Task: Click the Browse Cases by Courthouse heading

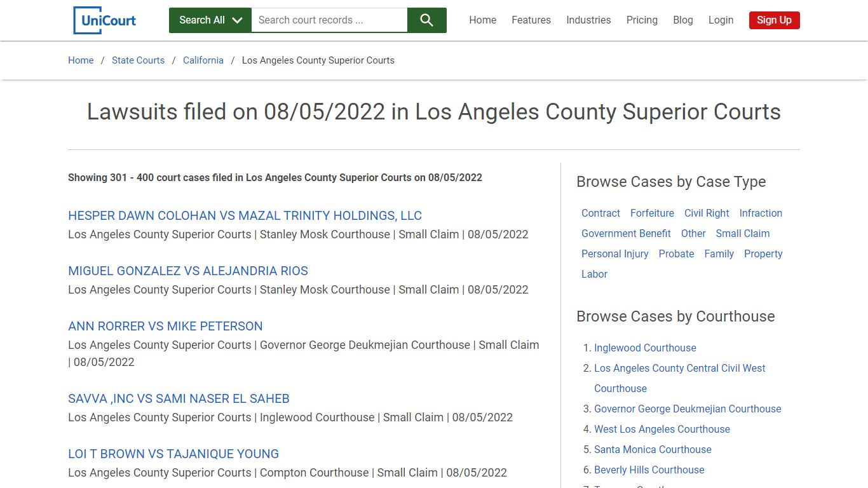Action: pyautogui.click(x=675, y=316)
